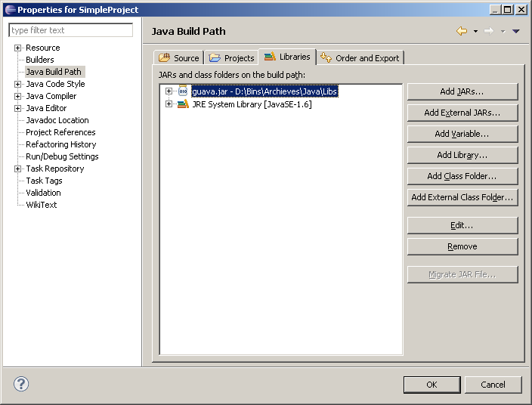
Task: Select Java Code Style tree item
Action: pos(55,84)
